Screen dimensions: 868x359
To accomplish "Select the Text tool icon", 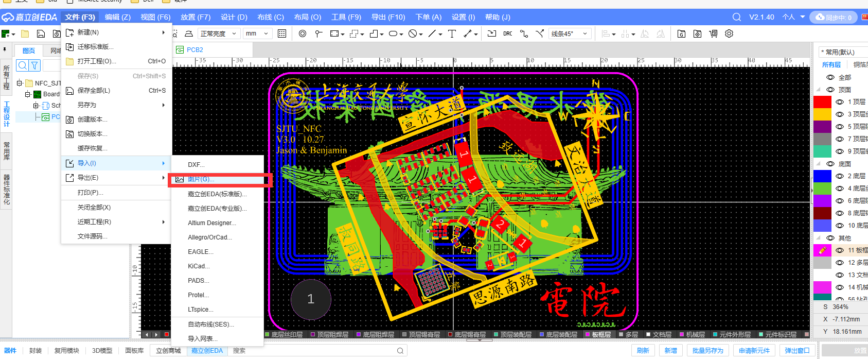I will [452, 33].
